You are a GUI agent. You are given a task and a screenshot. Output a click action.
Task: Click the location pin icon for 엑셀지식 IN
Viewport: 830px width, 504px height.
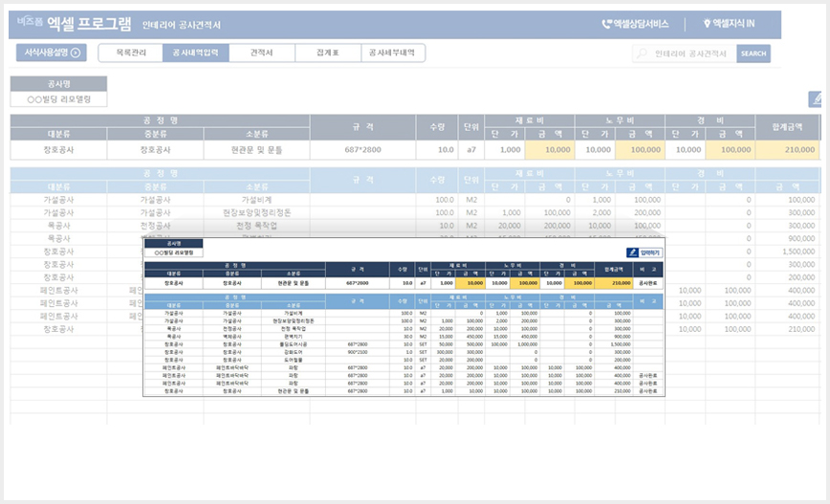tap(706, 23)
